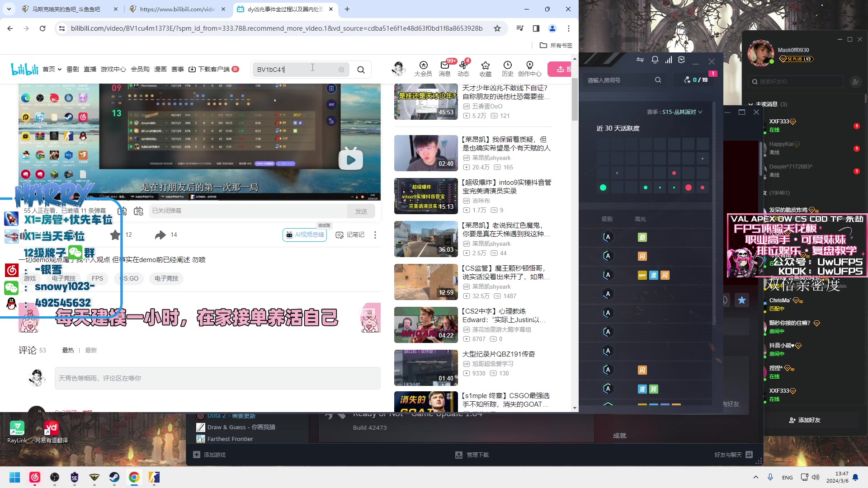Click the 5E anti-cheat shield icon

tap(682, 60)
